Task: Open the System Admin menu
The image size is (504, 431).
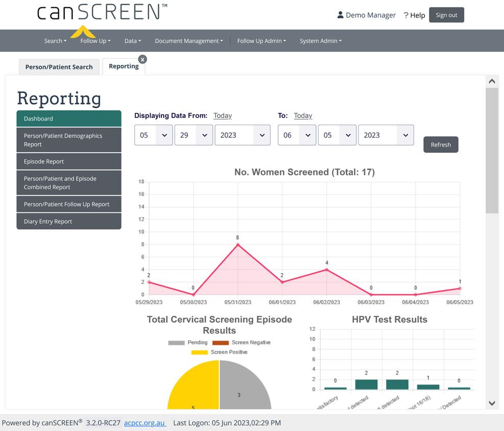Action: [320, 41]
